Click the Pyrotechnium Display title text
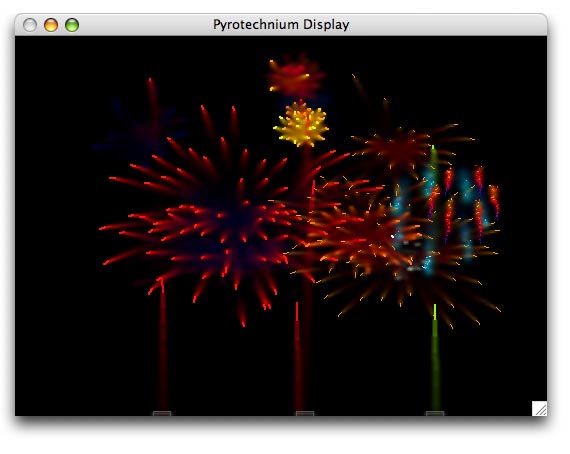The image size is (570, 454). (281, 25)
